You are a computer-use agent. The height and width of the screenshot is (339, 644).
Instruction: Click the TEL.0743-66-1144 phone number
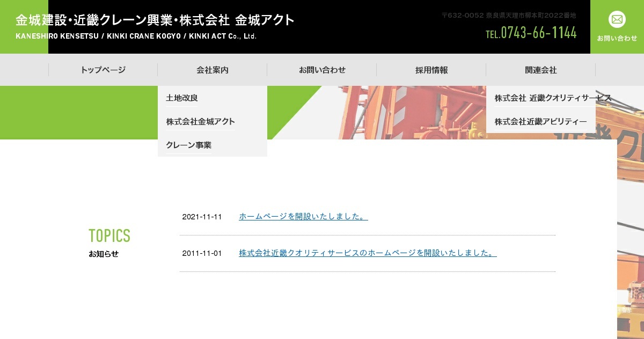tap(531, 33)
